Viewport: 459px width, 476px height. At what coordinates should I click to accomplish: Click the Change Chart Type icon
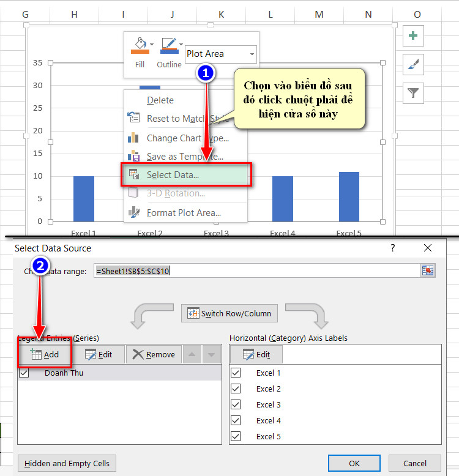point(133,138)
